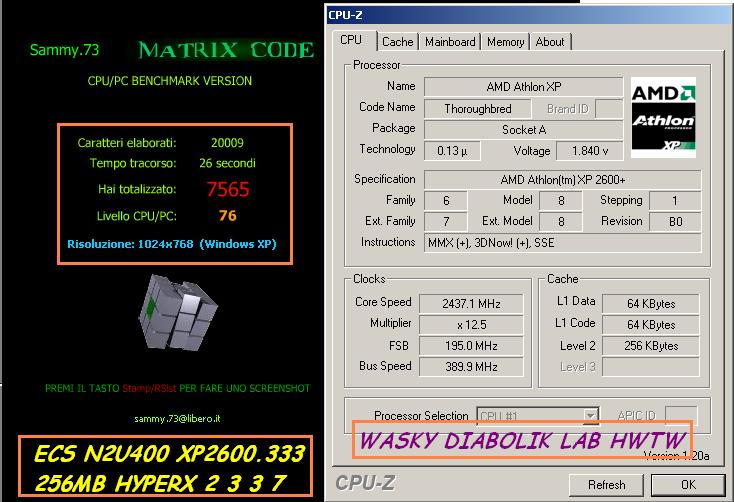The image size is (734, 502).
Task: Open the Mainboard tab
Action: click(x=450, y=42)
